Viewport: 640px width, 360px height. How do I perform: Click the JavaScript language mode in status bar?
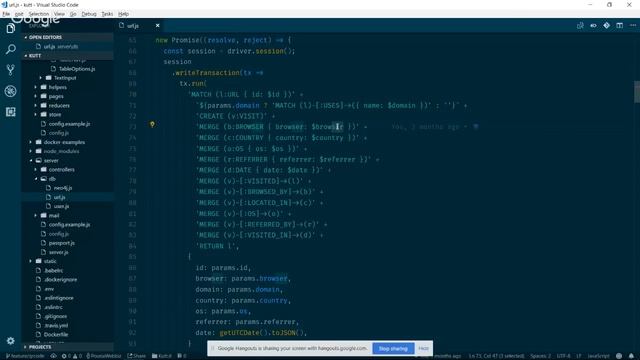pyautogui.click(x=598, y=356)
